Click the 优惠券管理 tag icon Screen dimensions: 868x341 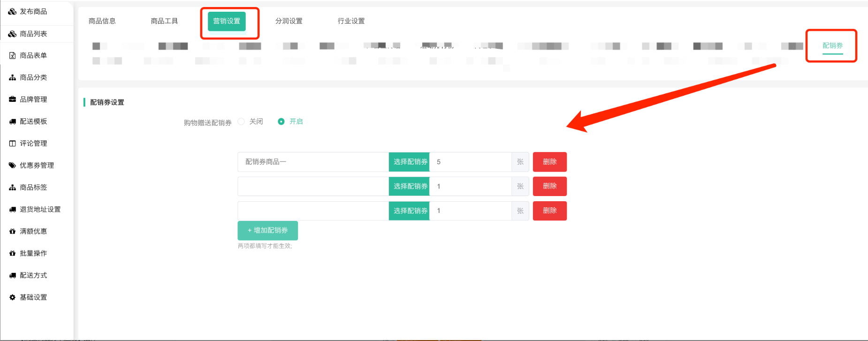coord(12,166)
